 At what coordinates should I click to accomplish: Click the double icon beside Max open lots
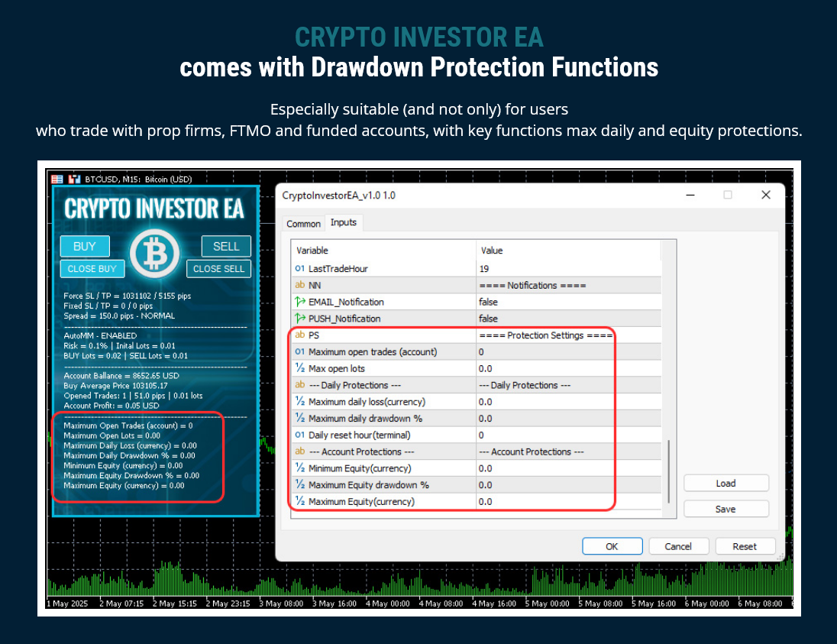pos(300,368)
